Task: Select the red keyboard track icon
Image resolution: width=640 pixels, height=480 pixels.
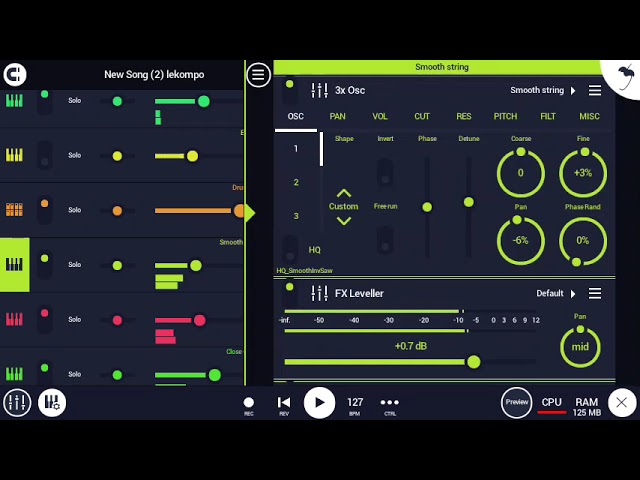Action: pos(14,319)
